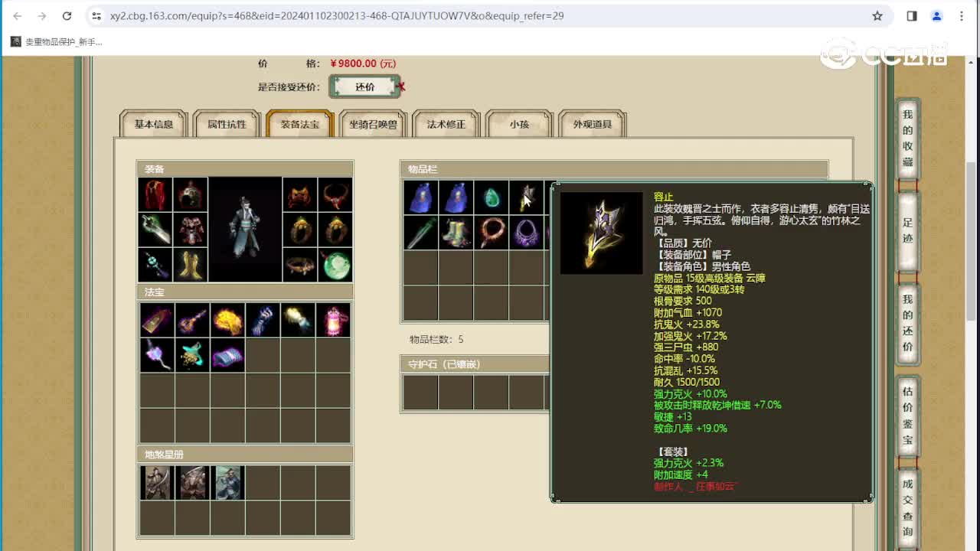Viewport: 980px width, 551px height.
Task: Open 估价鉴宝 in right sidebar
Action: pos(907,416)
